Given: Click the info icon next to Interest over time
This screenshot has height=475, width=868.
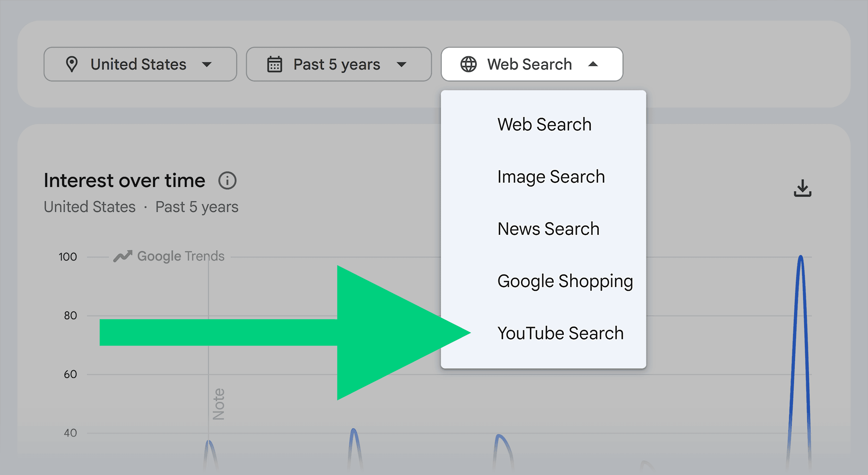Looking at the screenshot, I should pos(227,180).
